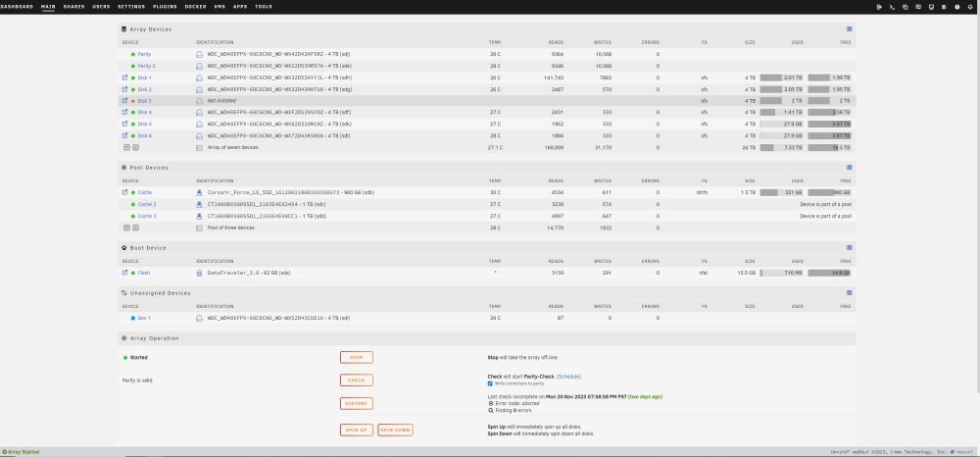Open the parity check Schedule link
Viewport: 980px width, 457px height.
(x=568, y=377)
